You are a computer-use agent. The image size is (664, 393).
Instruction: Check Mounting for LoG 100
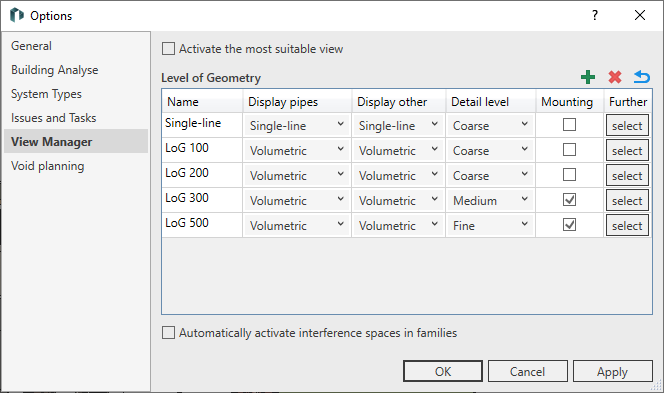tap(570, 149)
